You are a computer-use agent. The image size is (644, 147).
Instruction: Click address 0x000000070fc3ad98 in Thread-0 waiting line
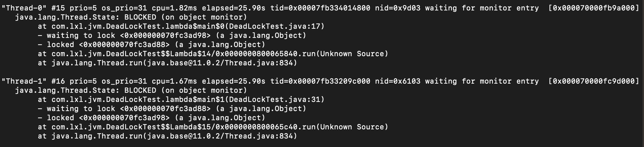coord(165,35)
